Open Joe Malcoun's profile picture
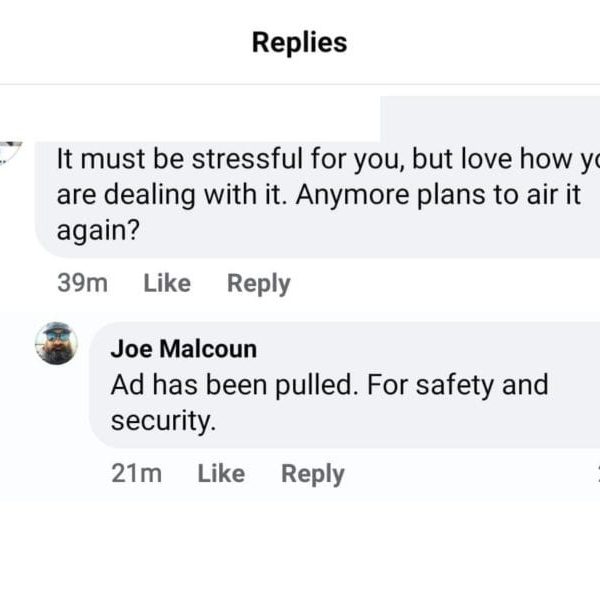 tap(56, 344)
